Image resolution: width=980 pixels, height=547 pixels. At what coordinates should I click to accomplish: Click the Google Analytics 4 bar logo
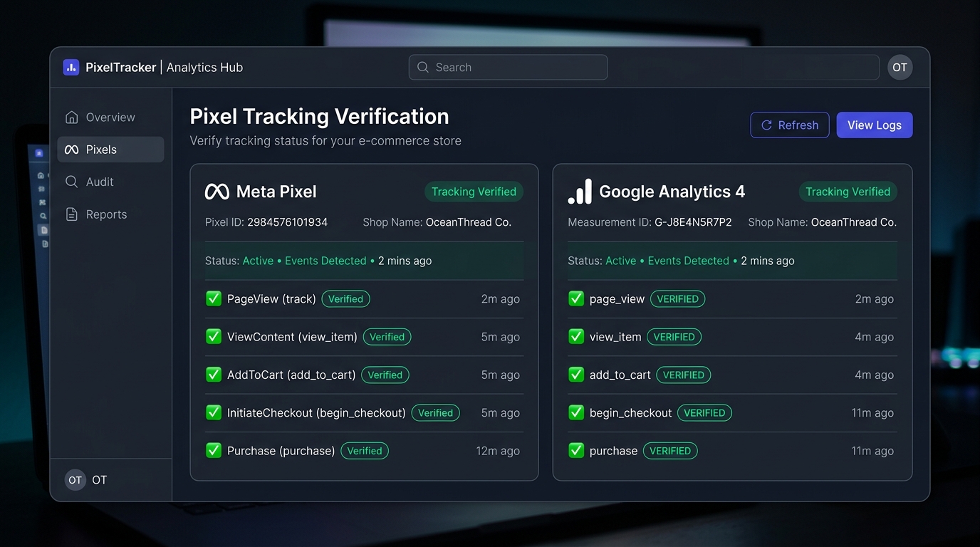(580, 192)
